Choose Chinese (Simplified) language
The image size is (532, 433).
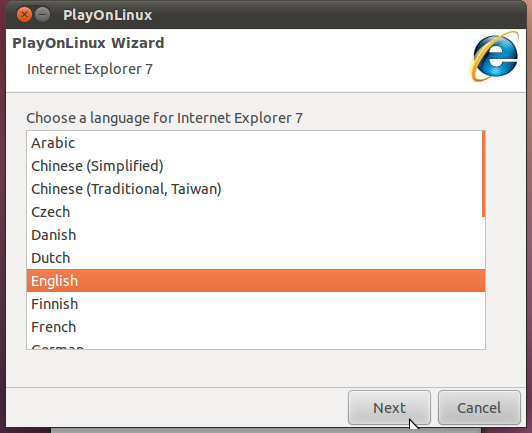click(x=256, y=166)
